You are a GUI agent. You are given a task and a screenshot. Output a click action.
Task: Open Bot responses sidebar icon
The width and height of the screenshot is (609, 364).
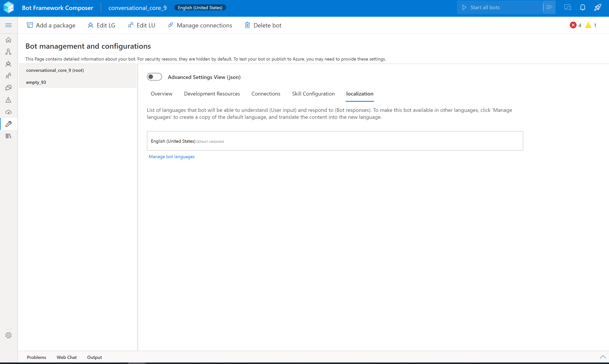click(8, 64)
